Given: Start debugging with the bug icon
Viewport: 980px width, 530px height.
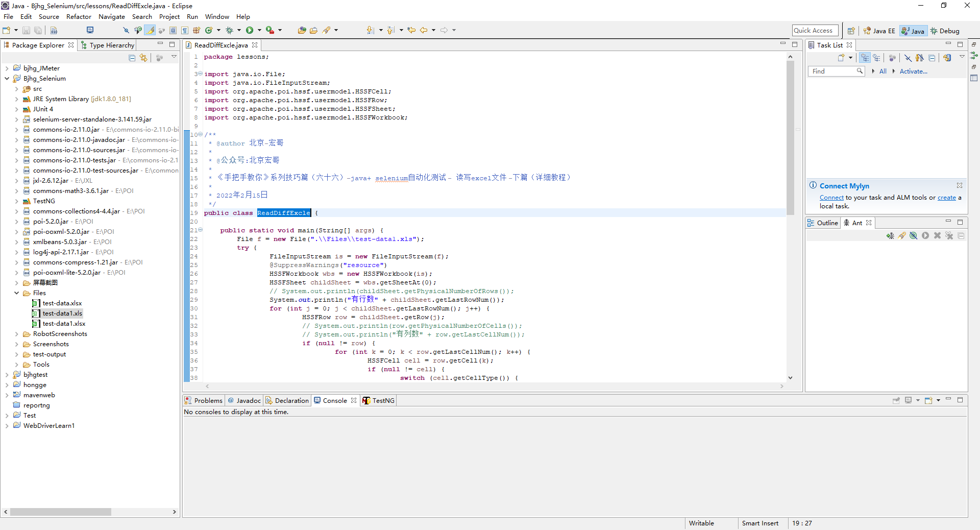Looking at the screenshot, I should tap(229, 31).
